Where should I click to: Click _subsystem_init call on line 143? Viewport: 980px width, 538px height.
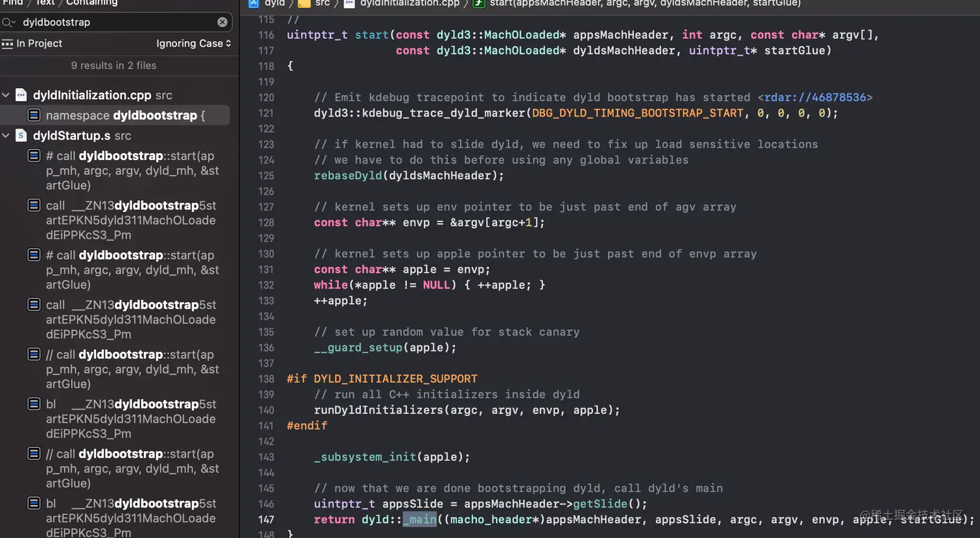click(x=365, y=457)
